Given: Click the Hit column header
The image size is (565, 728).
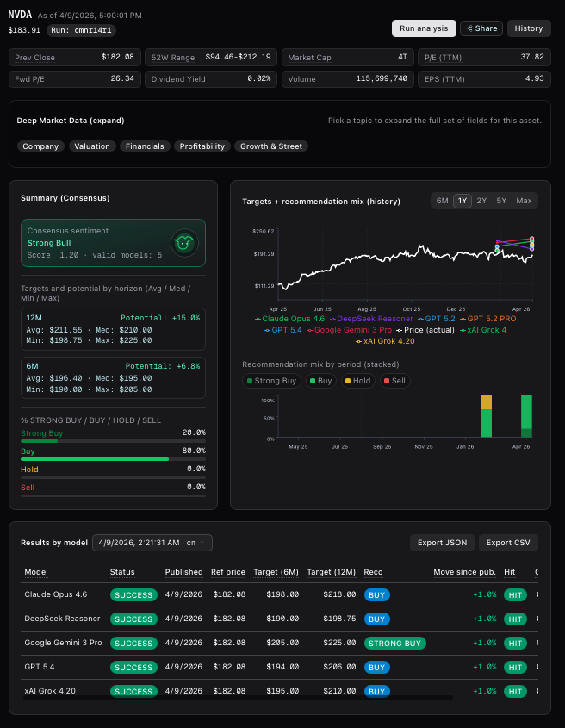Looking at the screenshot, I should [x=510, y=572].
